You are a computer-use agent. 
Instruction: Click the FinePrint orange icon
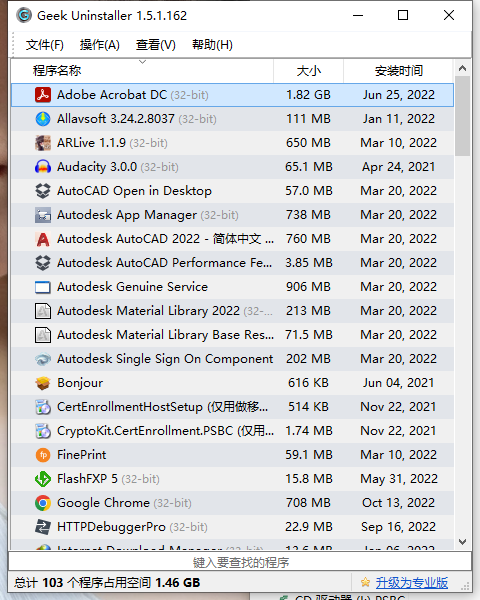click(x=43, y=455)
